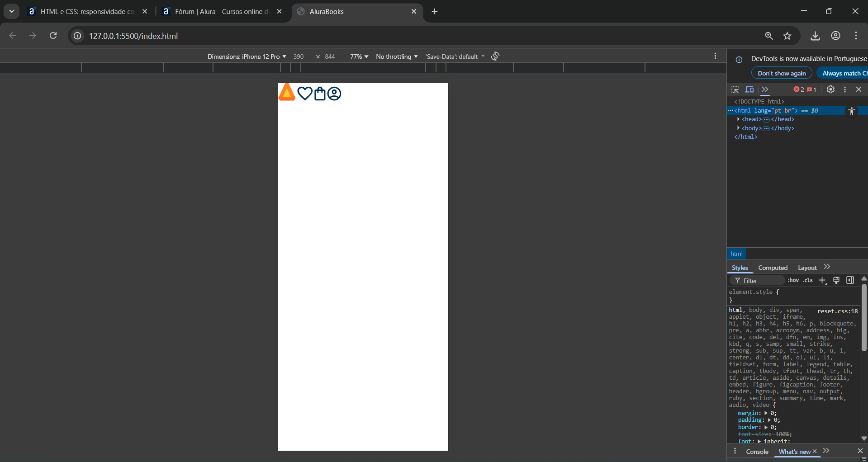Viewport: 868px width, 462px height.
Task: Open the No throttling dropdown
Action: tap(397, 57)
